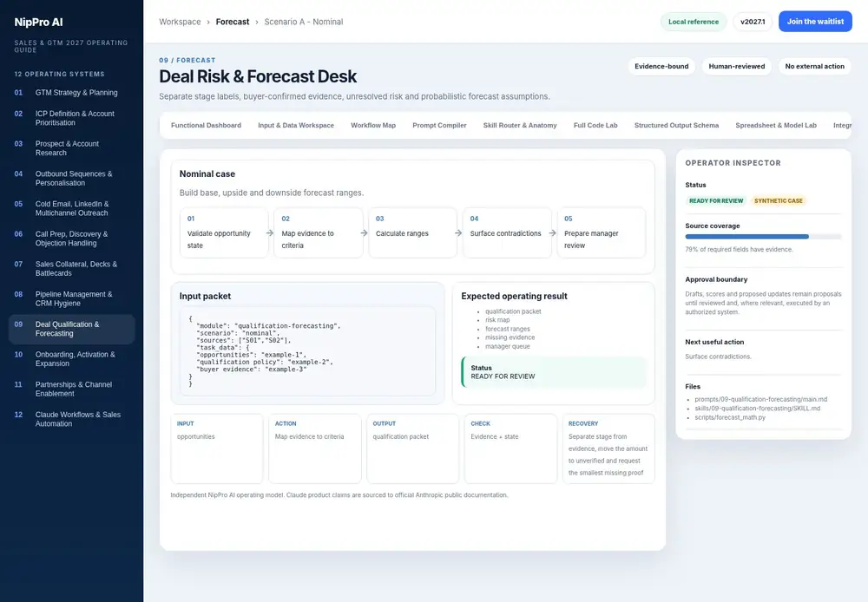Click 'risk map' list item
Viewport: 868px width, 602px height.
(497, 320)
